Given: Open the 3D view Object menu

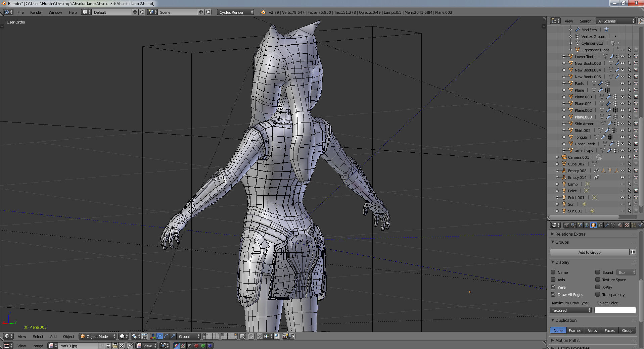Looking at the screenshot, I should (68, 336).
